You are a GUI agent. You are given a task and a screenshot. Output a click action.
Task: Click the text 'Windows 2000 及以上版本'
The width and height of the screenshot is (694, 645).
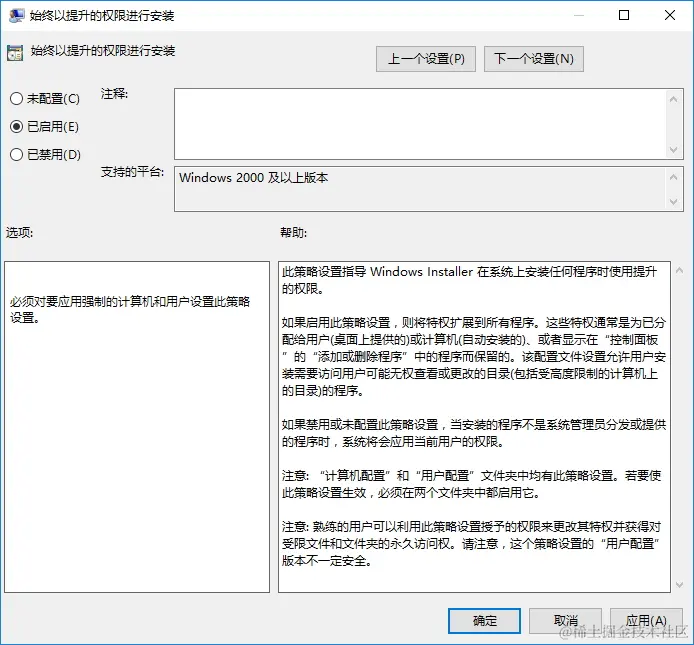point(254,178)
